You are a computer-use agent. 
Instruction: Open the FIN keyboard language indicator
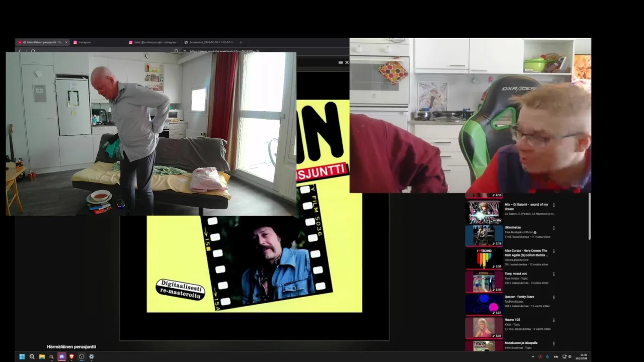point(556,356)
